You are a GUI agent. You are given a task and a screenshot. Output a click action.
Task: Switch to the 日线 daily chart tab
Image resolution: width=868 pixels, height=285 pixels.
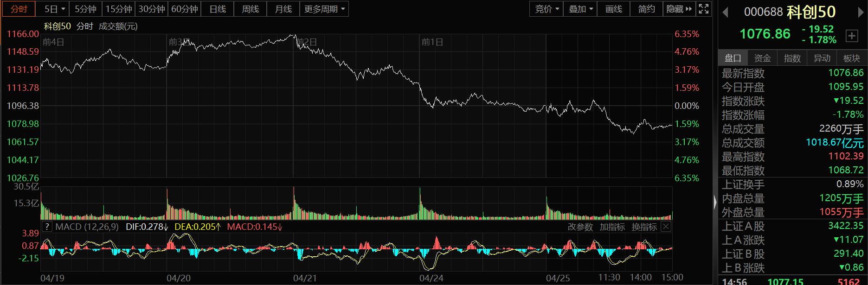point(218,9)
